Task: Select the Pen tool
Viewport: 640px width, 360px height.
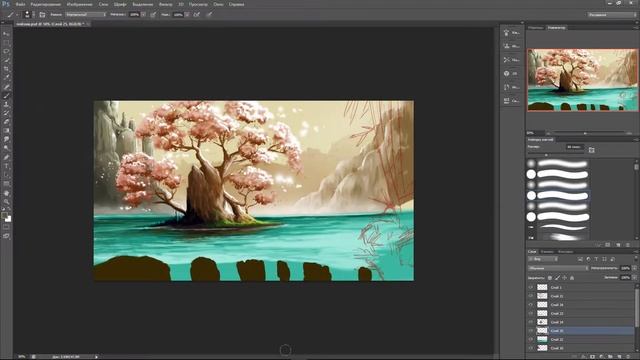Action: click(6, 158)
